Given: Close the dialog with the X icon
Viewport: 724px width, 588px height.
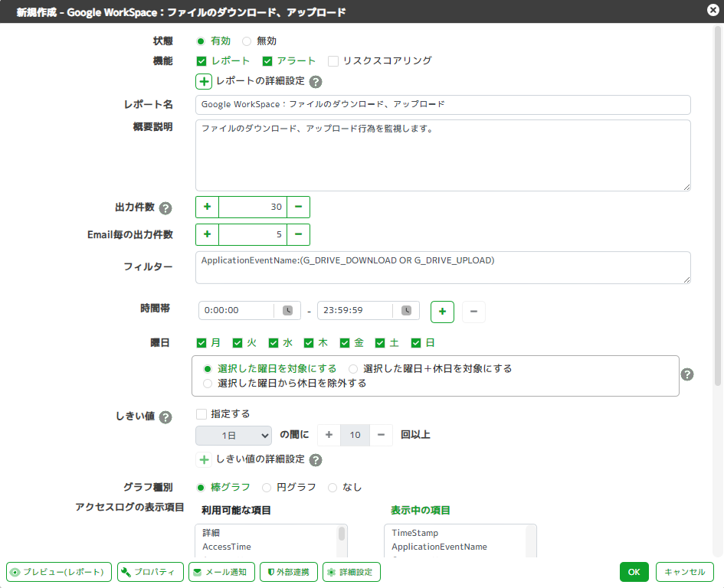Looking at the screenshot, I should (713, 10).
